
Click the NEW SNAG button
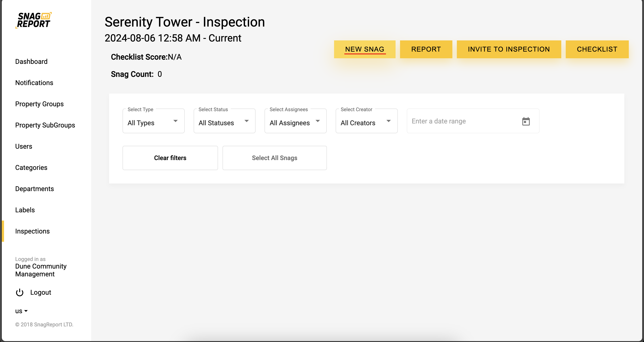point(364,49)
